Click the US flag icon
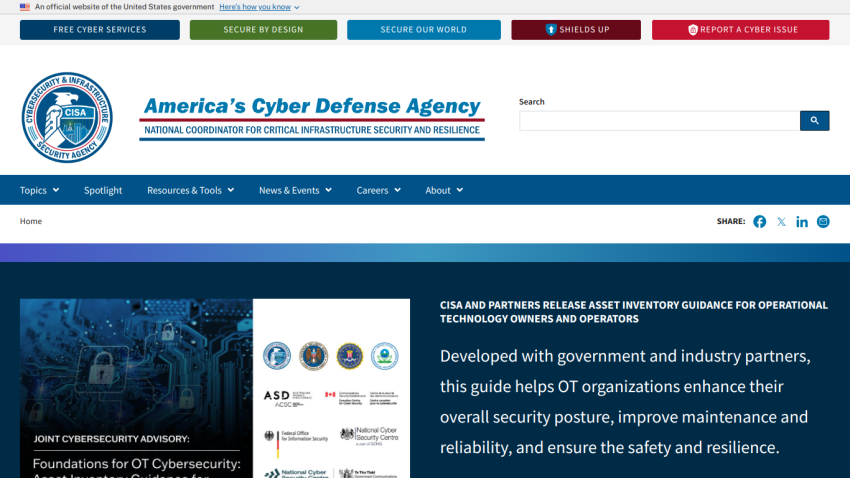 (x=25, y=7)
